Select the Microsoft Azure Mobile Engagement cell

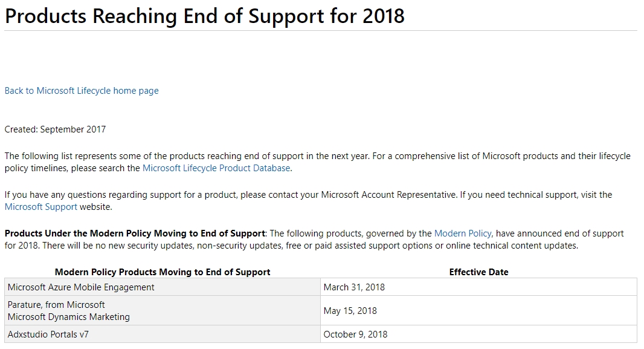point(81,287)
